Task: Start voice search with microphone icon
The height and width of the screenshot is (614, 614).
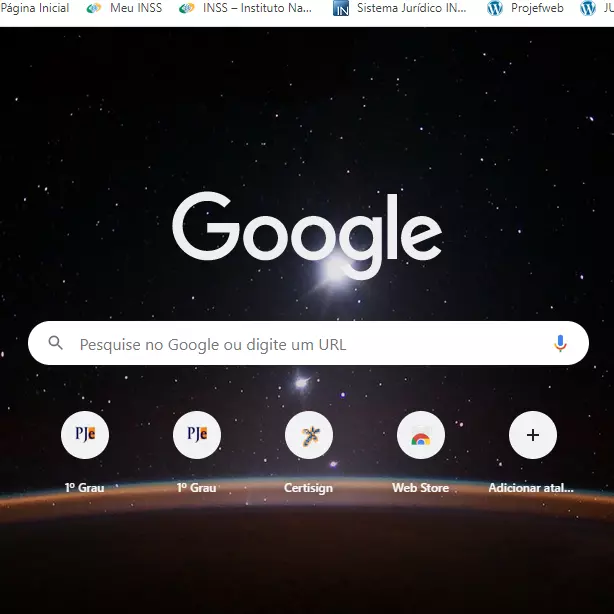Action: coord(560,343)
